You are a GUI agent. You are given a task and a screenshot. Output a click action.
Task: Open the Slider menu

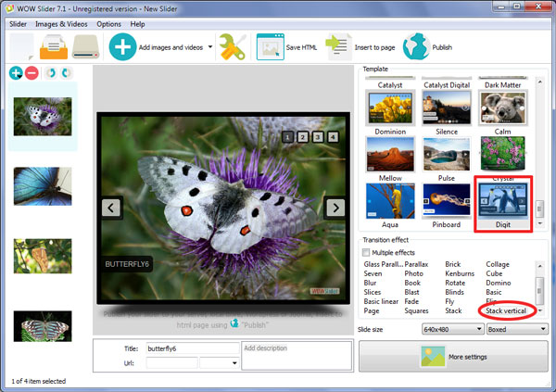tap(19, 24)
